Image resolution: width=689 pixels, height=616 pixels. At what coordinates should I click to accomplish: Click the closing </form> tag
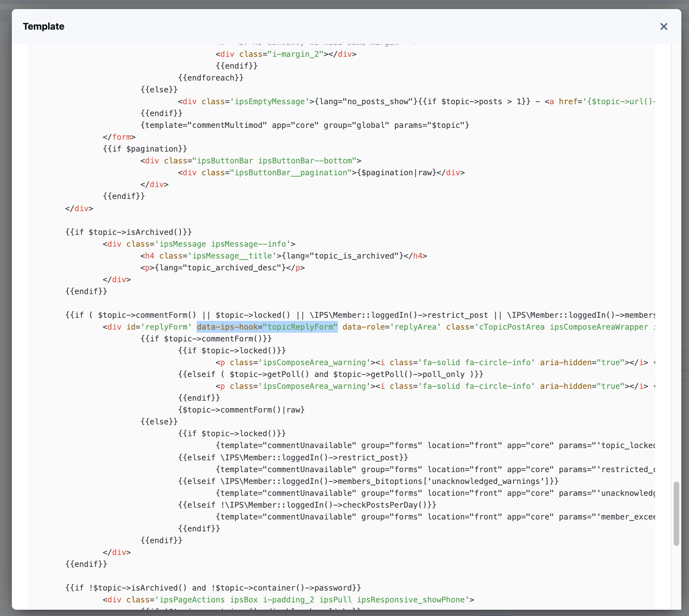[x=119, y=137]
